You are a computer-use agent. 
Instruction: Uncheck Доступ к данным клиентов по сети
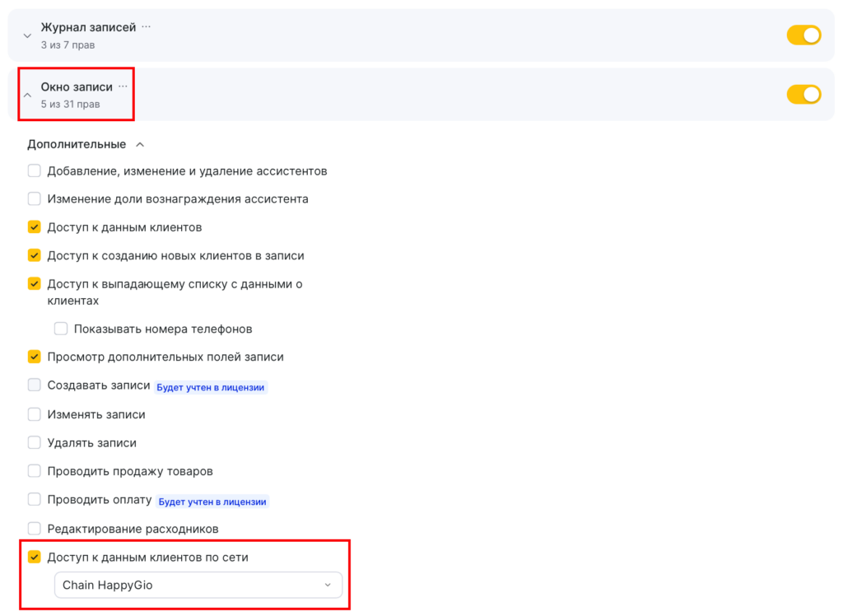(x=35, y=558)
